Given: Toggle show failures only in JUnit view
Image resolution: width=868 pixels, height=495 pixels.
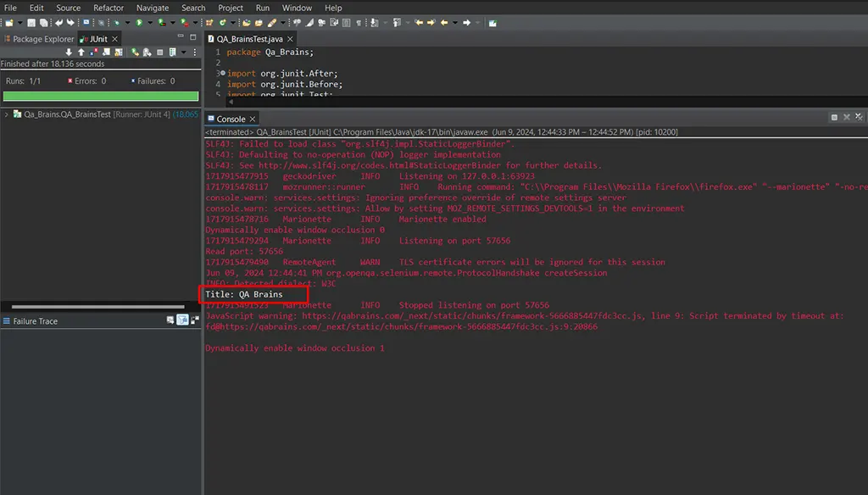Looking at the screenshot, I should tap(92, 53).
